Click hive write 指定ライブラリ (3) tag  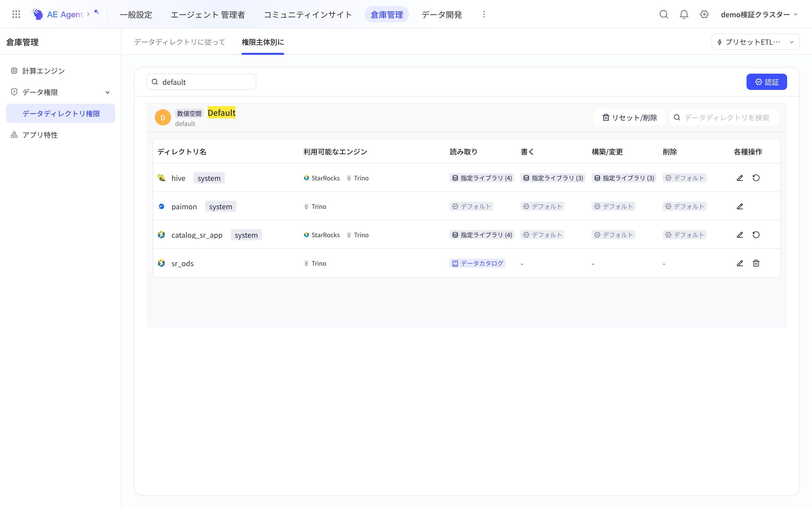(x=553, y=178)
